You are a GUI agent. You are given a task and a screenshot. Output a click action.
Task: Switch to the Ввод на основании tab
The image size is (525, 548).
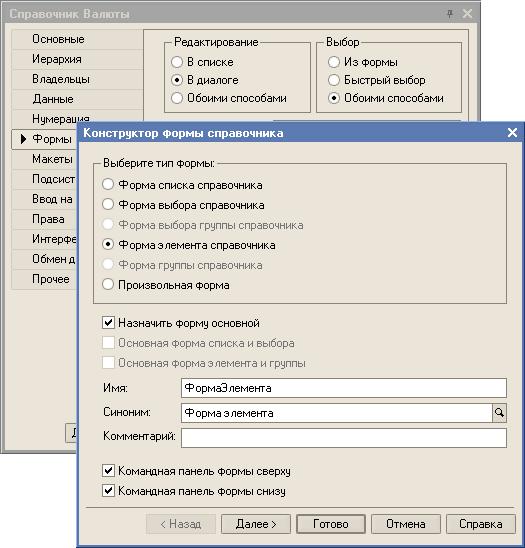[44, 199]
